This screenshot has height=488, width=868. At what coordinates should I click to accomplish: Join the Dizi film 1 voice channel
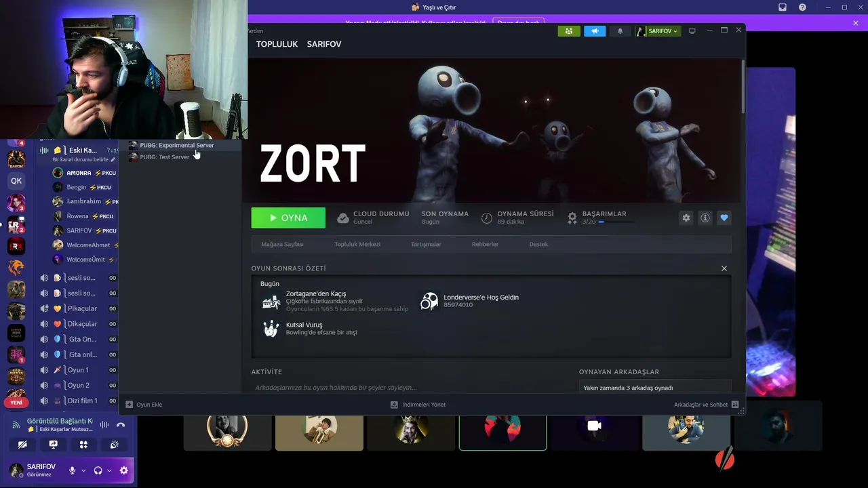(78, 401)
